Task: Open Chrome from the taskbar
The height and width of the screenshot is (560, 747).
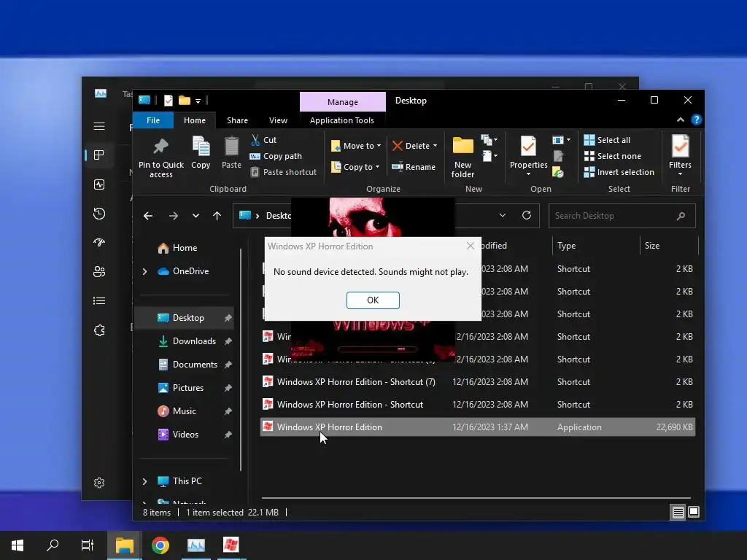Action: pos(160,545)
